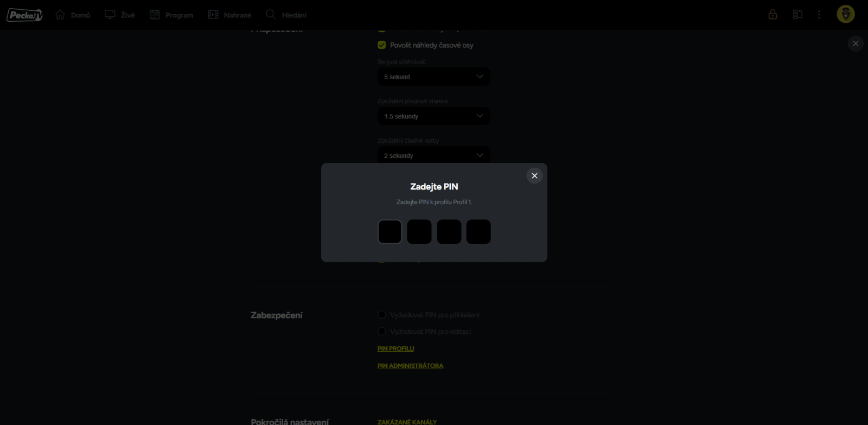Image resolution: width=868 pixels, height=425 pixels.
Task: Open the 2 sekundy dropdown
Action: pos(434,155)
